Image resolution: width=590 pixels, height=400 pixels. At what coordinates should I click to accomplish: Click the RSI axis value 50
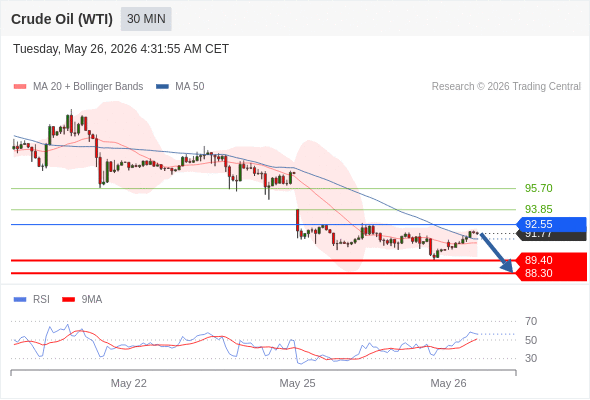coord(531,340)
